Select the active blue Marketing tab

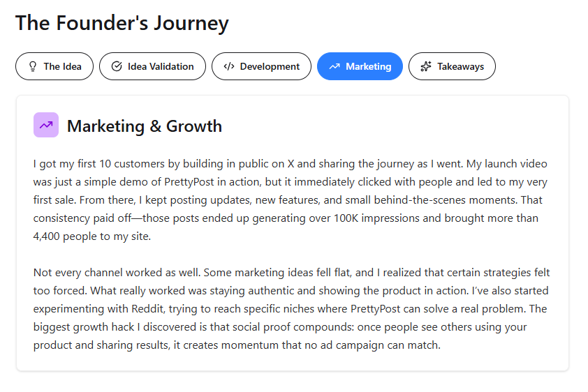pos(360,66)
